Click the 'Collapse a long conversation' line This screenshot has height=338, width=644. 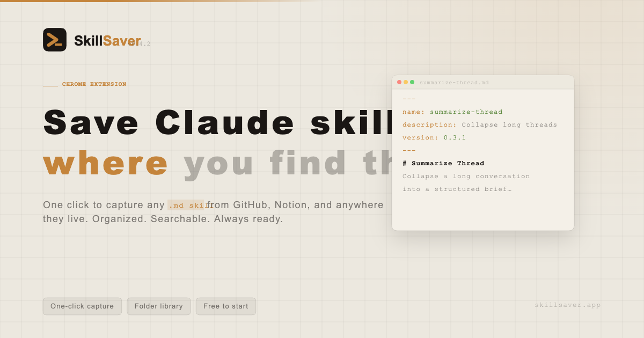pyautogui.click(x=466, y=176)
